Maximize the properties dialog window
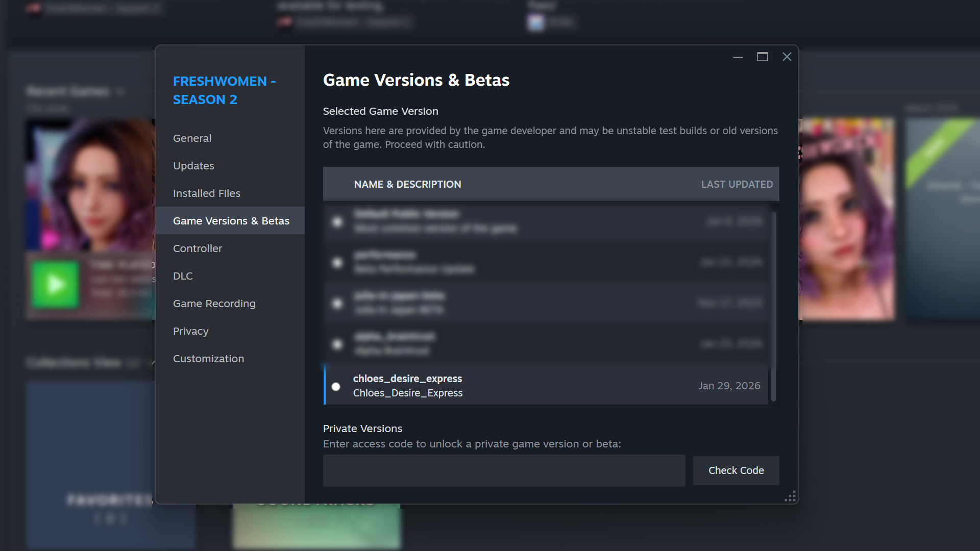Viewport: 980px width, 551px height. [762, 57]
